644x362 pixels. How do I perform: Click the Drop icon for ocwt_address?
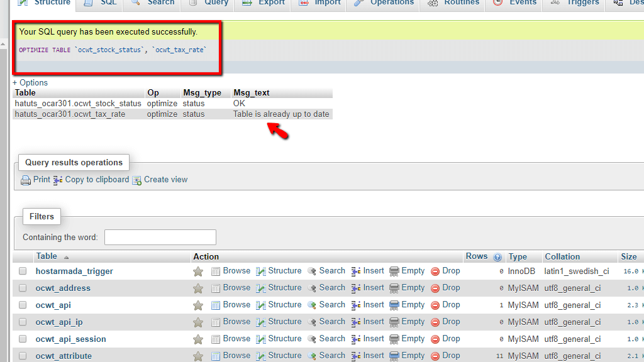coord(435,288)
